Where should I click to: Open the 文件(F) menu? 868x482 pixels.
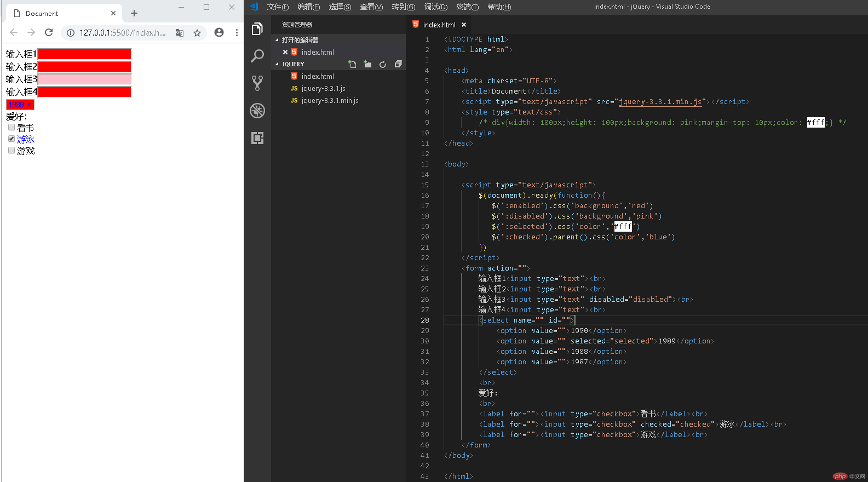coord(278,7)
